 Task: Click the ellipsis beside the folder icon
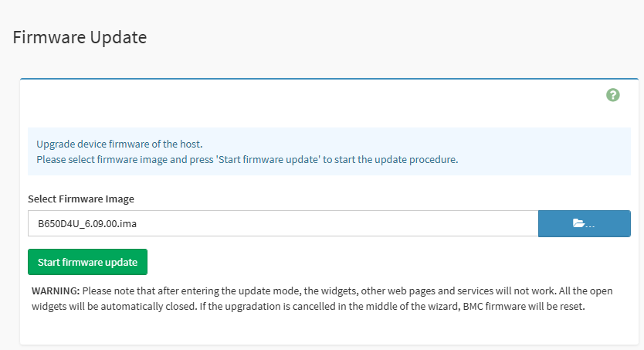591,225
